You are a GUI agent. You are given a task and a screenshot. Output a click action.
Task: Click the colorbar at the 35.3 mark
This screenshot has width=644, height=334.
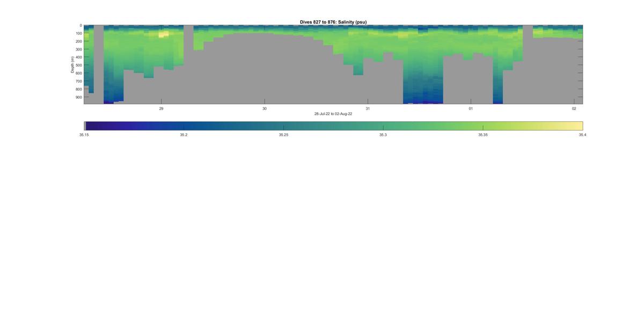tap(383, 126)
